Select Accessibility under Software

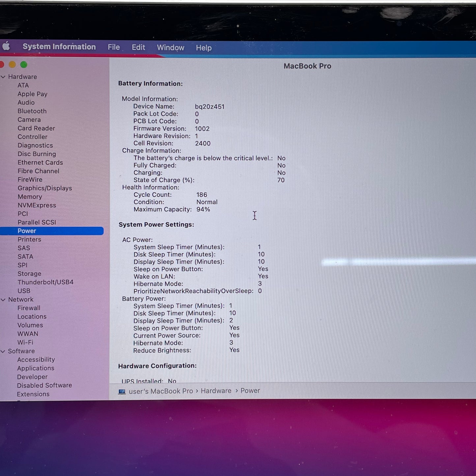coord(36,360)
